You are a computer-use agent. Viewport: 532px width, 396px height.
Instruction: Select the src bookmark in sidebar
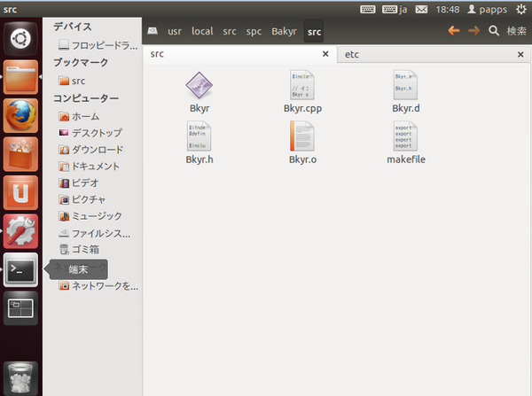pos(78,81)
